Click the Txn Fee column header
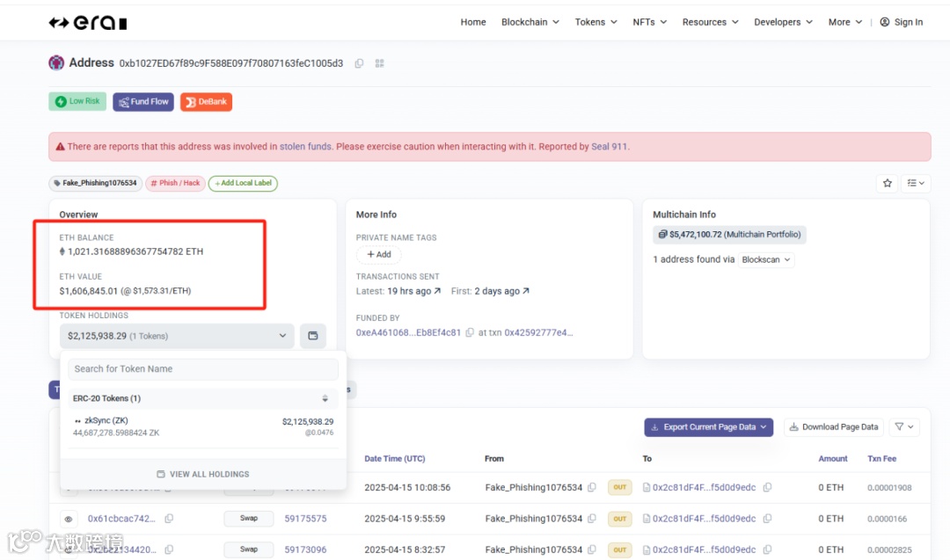Screen dimensions: 950x560 click(881, 458)
